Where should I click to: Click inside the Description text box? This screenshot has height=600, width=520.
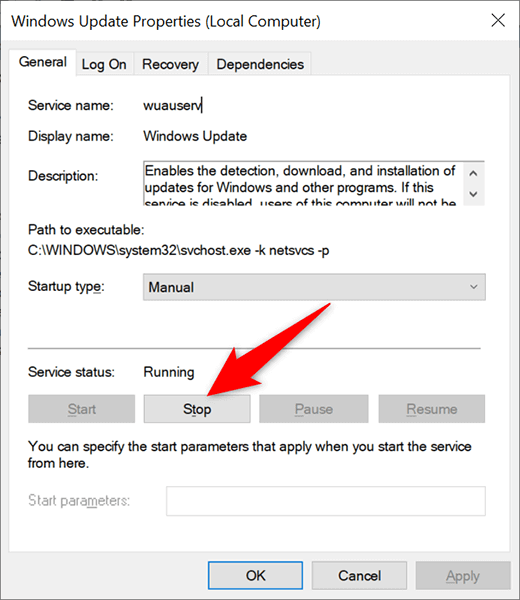pyautogui.click(x=303, y=184)
